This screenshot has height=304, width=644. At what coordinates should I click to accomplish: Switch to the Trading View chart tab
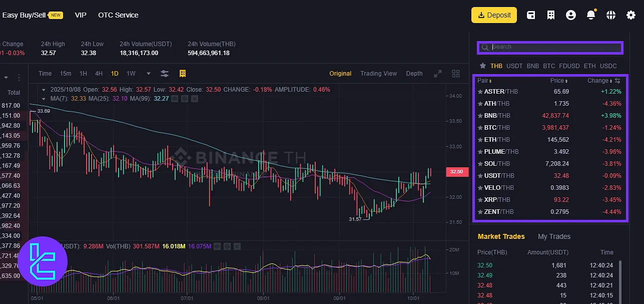378,74
